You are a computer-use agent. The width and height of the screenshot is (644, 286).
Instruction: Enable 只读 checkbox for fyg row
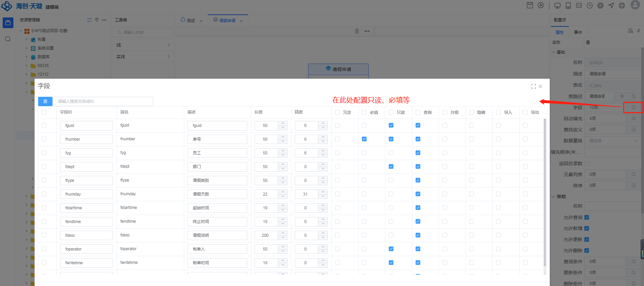pyautogui.click(x=391, y=153)
